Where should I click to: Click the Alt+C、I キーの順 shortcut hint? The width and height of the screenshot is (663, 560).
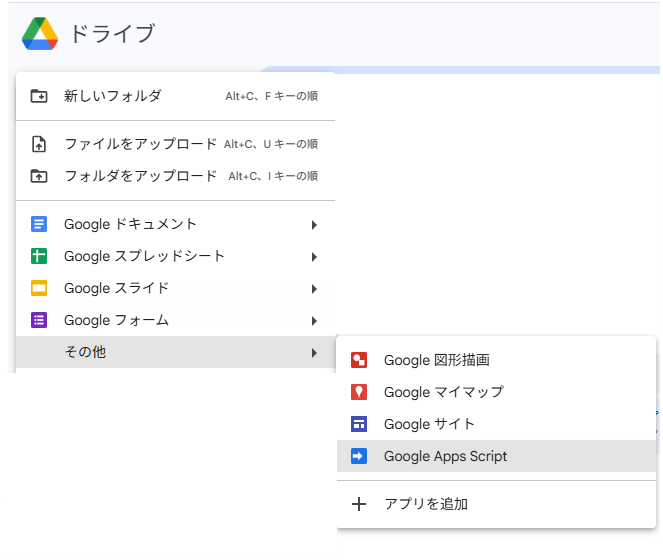pyautogui.click(x=273, y=176)
